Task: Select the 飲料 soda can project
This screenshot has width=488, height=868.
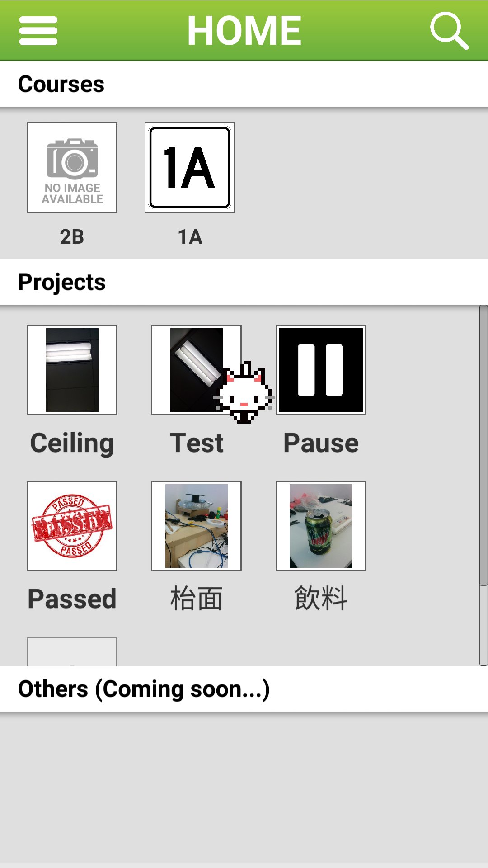Action: pos(321,526)
